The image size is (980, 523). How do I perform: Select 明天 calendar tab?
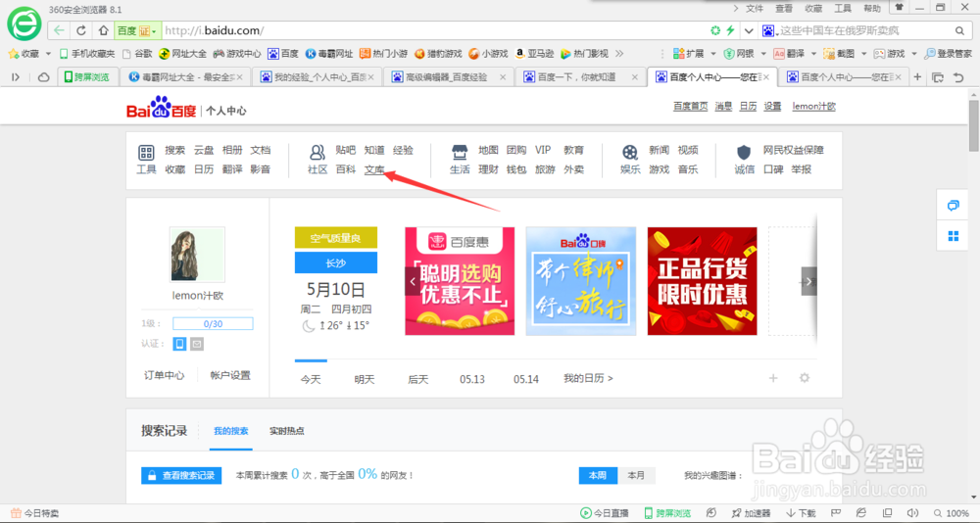click(365, 379)
